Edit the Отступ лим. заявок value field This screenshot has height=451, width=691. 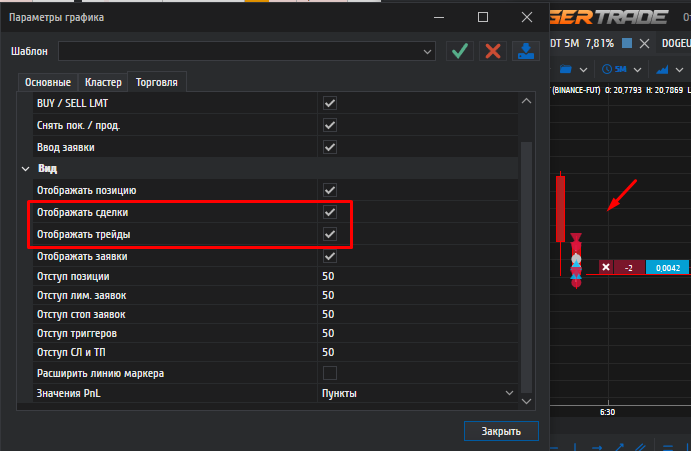418,295
